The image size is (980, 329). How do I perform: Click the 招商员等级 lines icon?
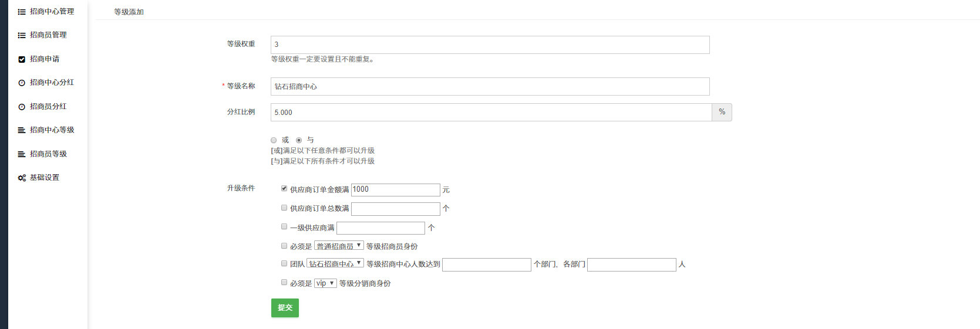22,154
